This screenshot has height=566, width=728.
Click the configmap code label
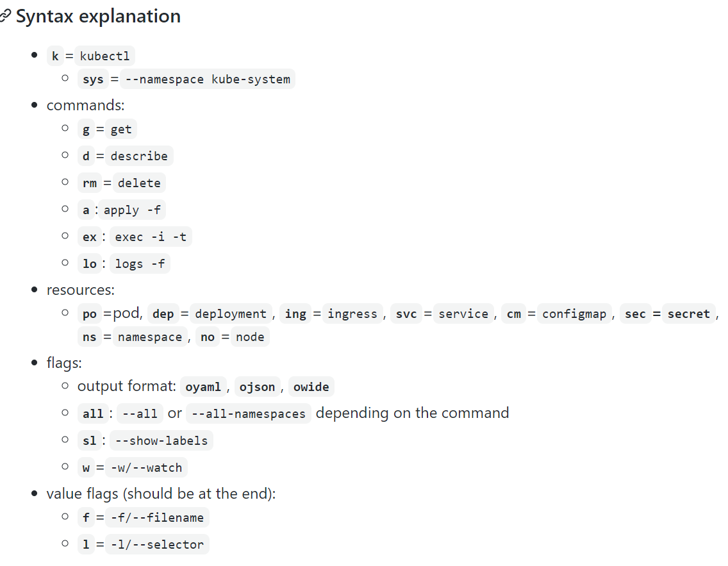tap(574, 314)
